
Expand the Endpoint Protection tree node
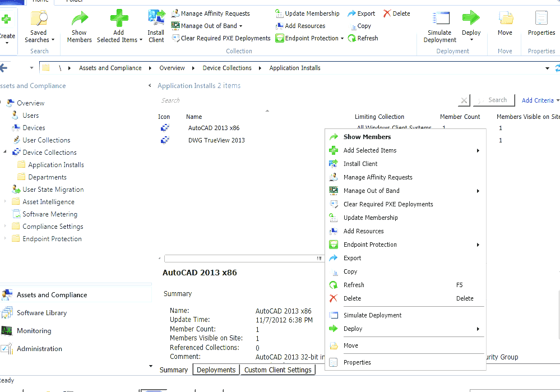[x=5, y=239]
